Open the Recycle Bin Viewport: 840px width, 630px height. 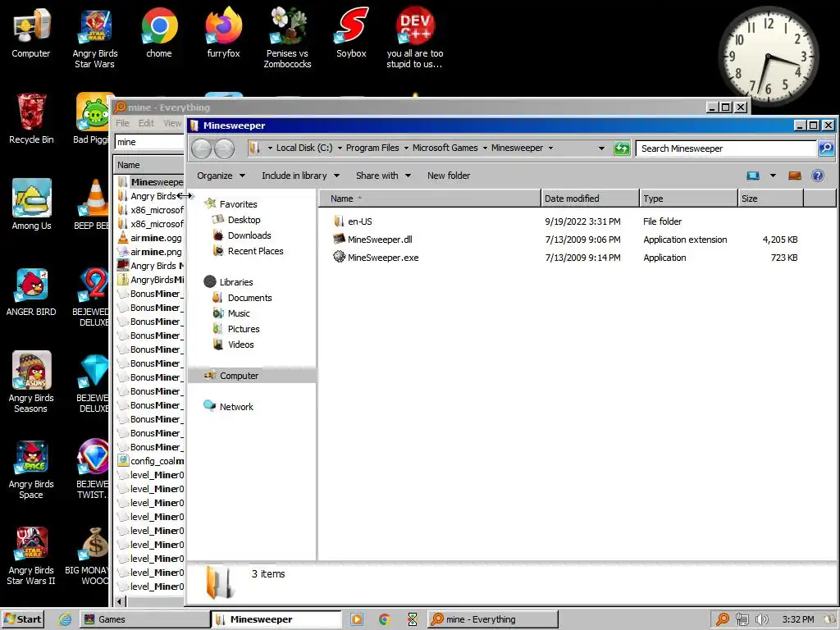pos(31,119)
